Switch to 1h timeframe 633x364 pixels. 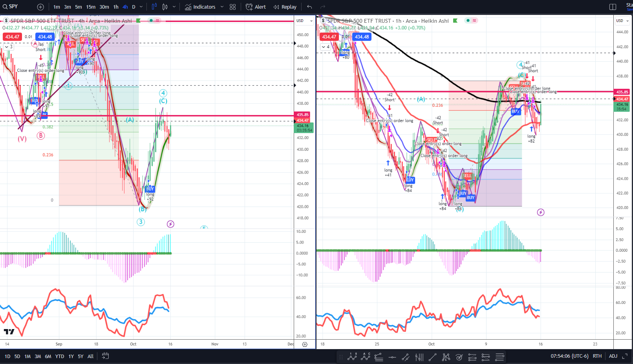point(116,7)
